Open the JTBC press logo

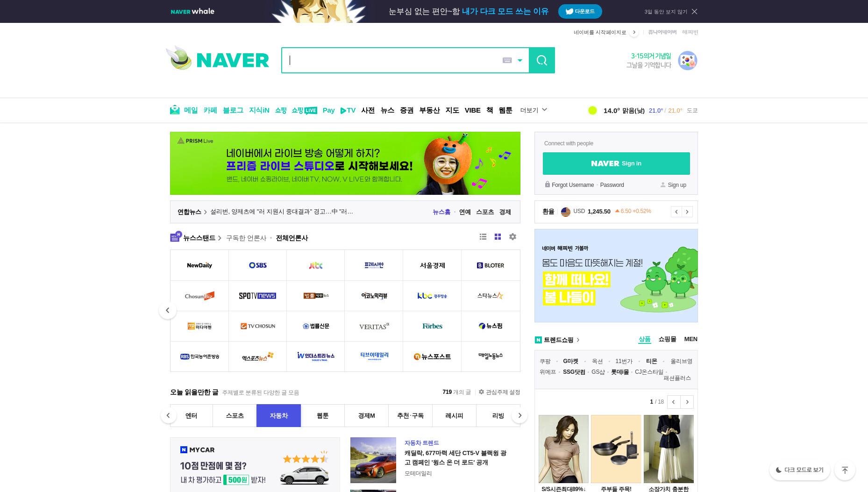click(x=316, y=265)
